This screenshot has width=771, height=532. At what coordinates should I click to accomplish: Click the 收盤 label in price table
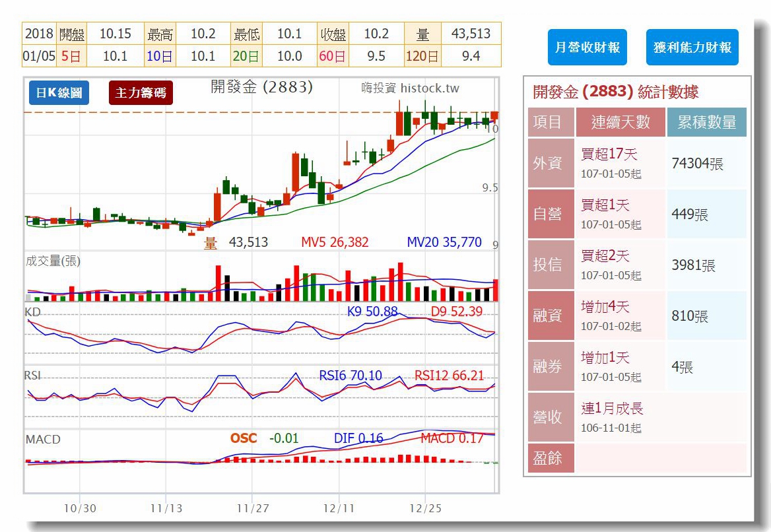pos(333,34)
